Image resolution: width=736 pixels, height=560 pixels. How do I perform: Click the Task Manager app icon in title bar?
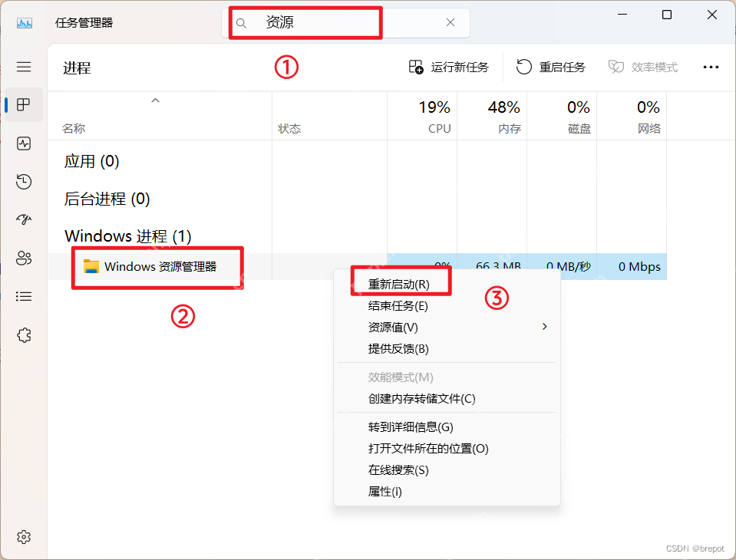coord(25,22)
